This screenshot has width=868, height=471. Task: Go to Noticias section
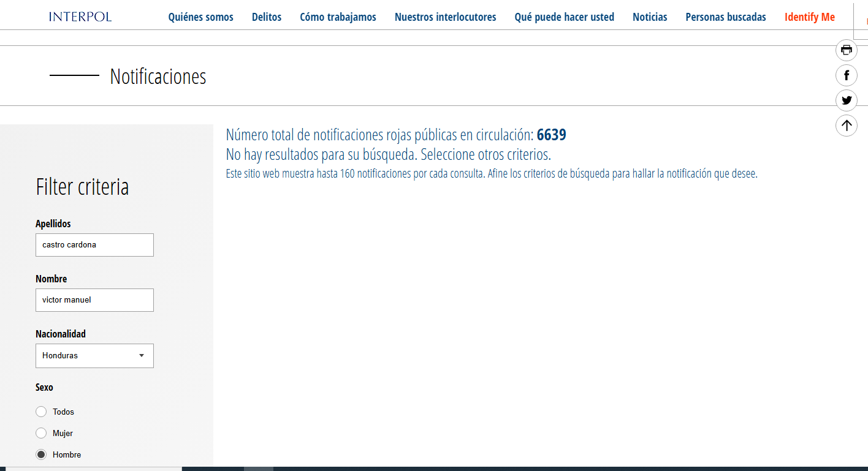point(650,17)
